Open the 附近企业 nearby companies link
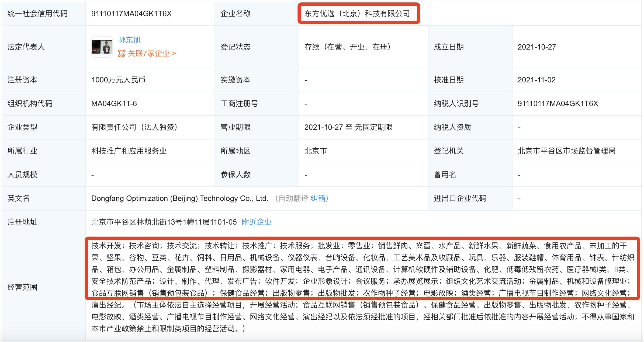Screen dimensions: 644x342 (x=257, y=222)
